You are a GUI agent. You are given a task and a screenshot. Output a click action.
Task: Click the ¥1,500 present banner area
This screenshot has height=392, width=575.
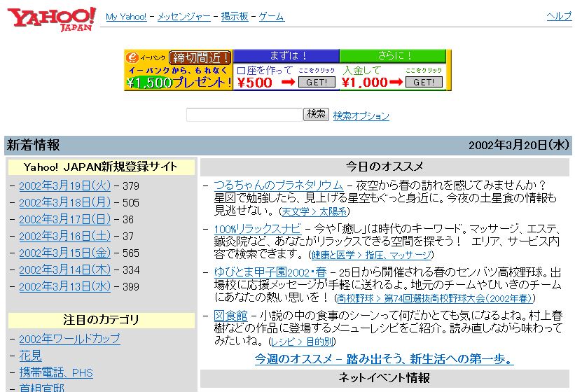point(179,82)
